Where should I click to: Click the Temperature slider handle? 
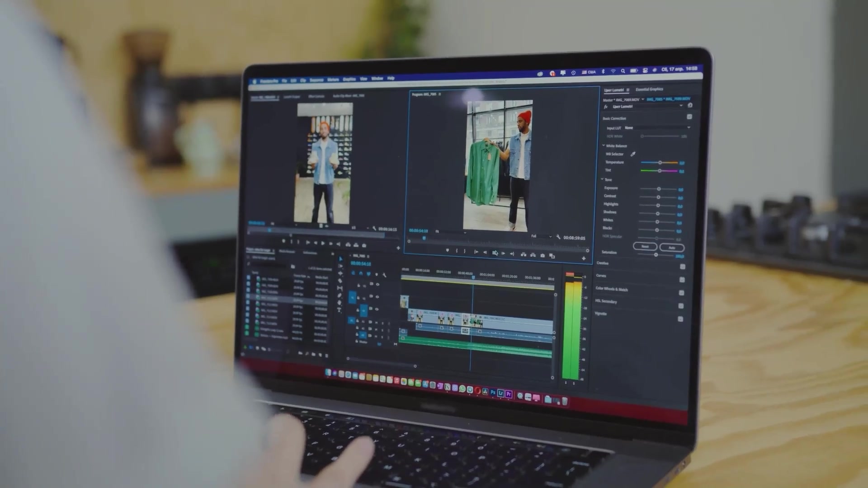coord(660,162)
